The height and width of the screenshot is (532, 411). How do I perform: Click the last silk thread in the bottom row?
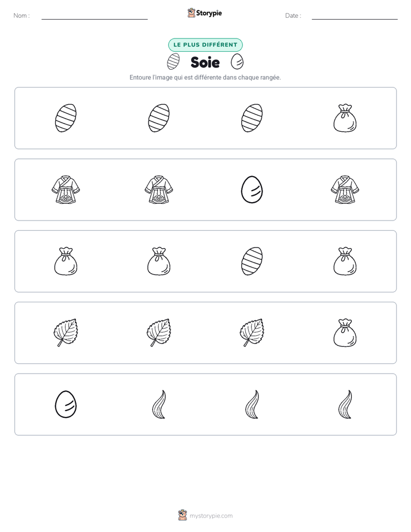click(x=345, y=404)
